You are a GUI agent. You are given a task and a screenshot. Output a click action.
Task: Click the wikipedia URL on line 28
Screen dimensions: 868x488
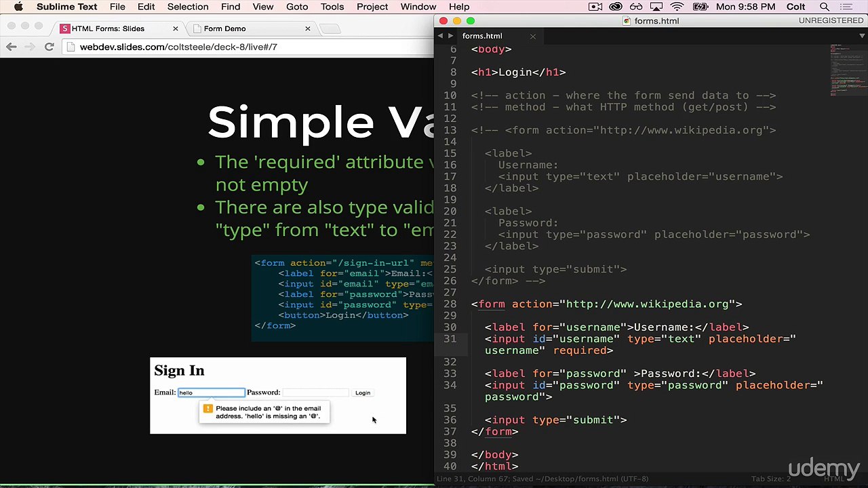[648, 304]
